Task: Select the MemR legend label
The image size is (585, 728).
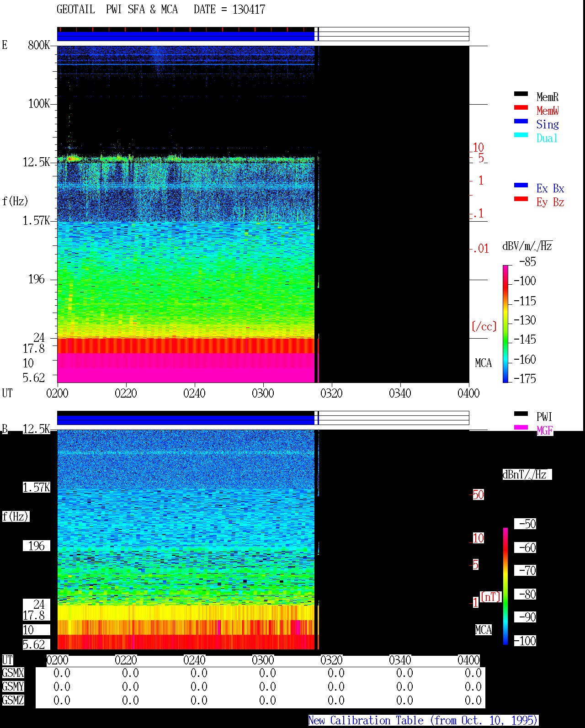Action: pos(548,97)
